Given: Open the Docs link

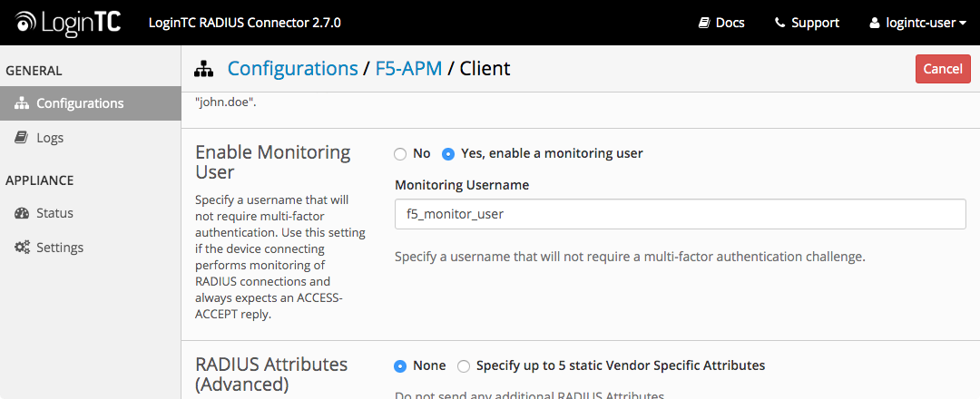Looking at the screenshot, I should 722,23.
